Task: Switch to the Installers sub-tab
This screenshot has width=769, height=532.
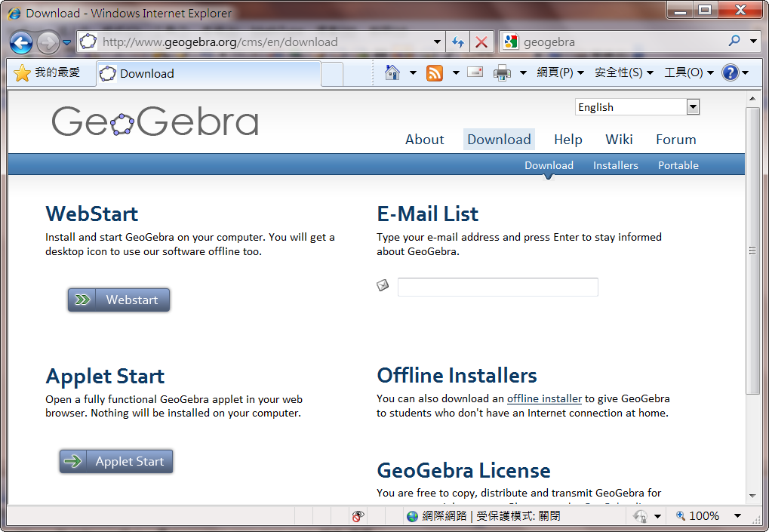Action: tap(616, 166)
